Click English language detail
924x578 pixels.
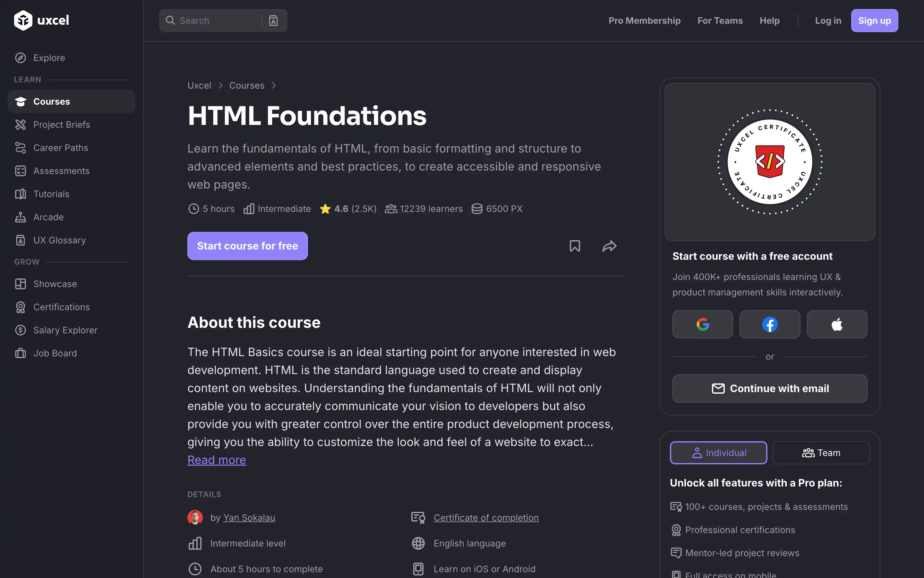coord(470,543)
